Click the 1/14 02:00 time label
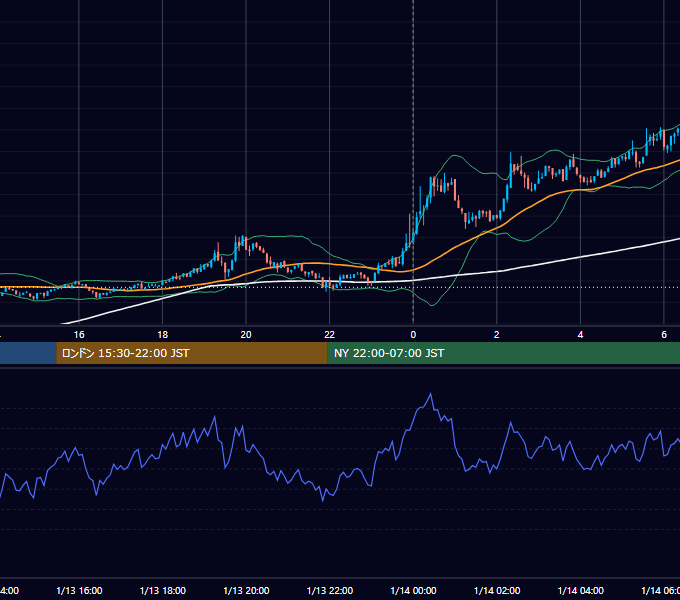 (x=497, y=590)
